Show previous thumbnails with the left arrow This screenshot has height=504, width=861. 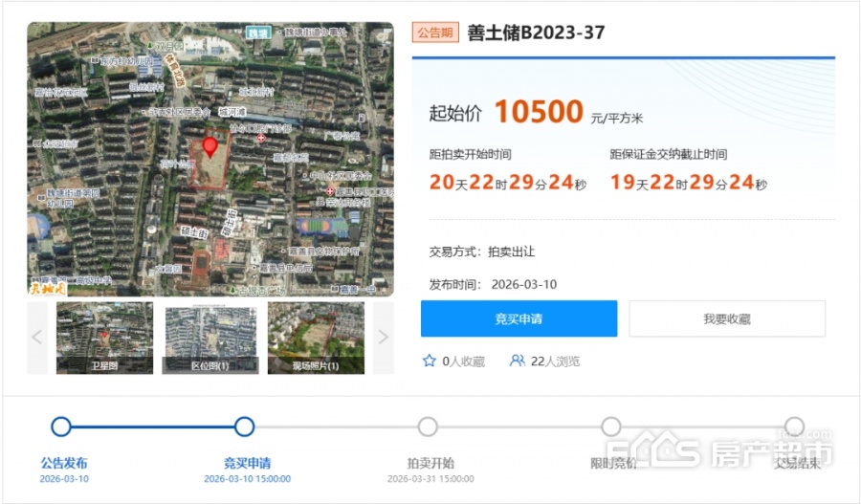37,337
